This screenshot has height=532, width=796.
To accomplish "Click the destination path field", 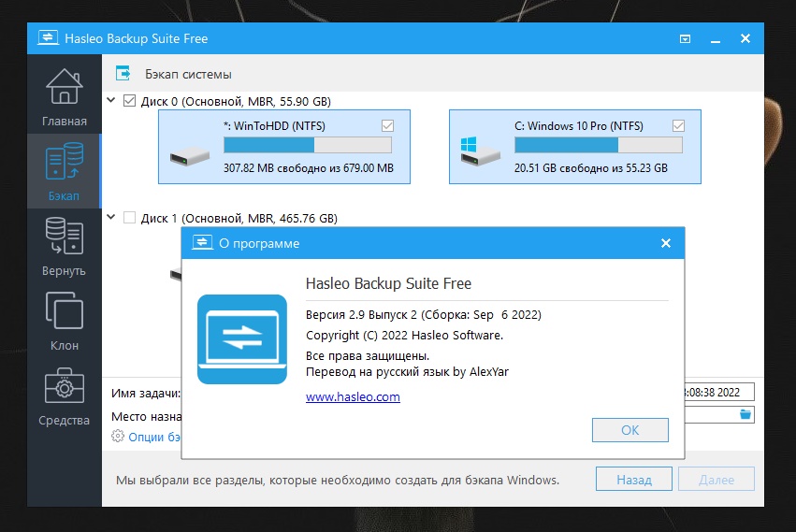I will [718, 414].
